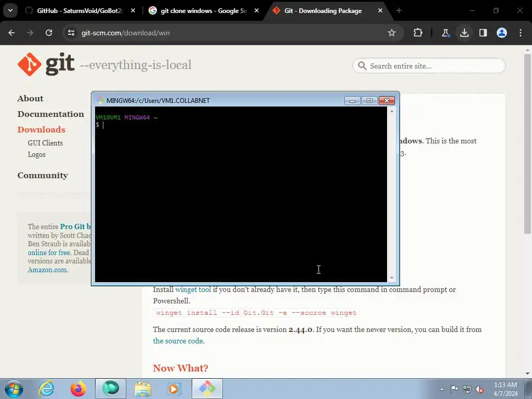Follow the online for free link

(x=49, y=252)
